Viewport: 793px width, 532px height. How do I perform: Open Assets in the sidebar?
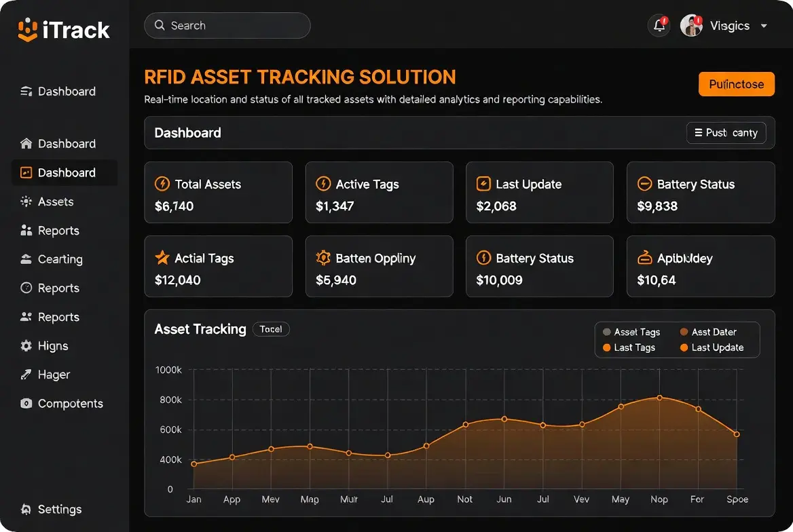[x=56, y=202]
